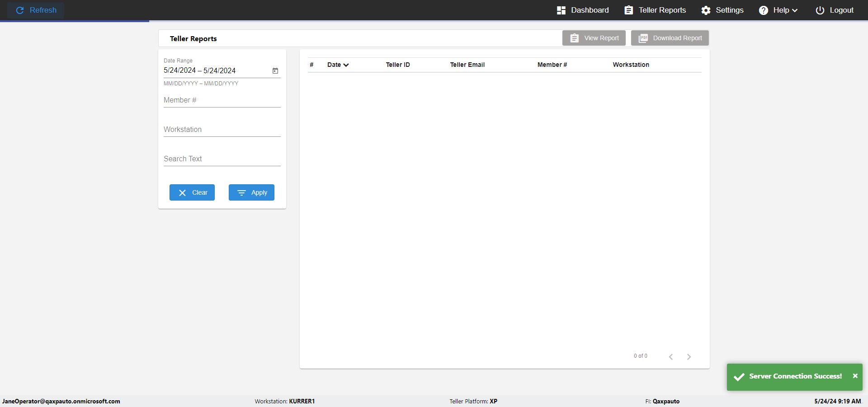Click the Workstation column header
868x407 pixels.
[631, 65]
